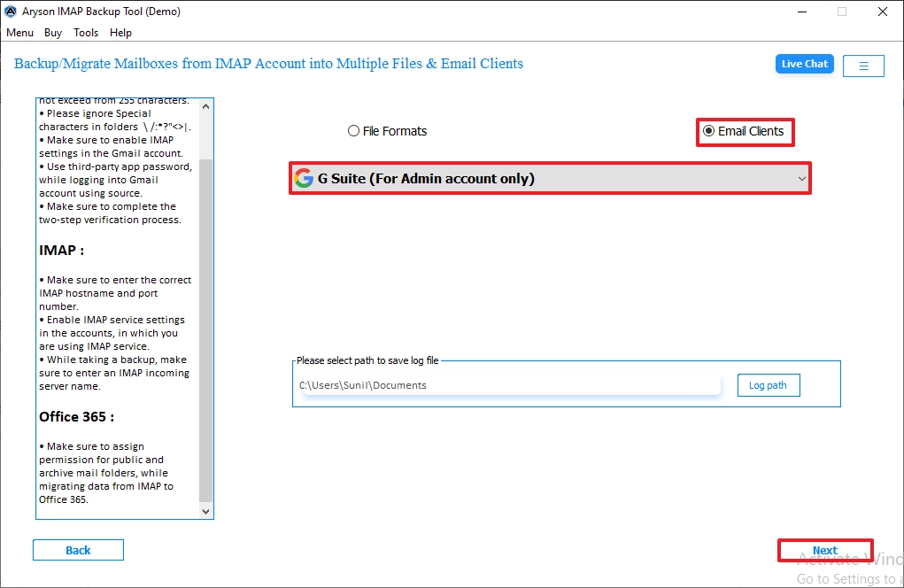
Task: Click the Backup/Migrate Mailboxes header title
Action: 268,64
